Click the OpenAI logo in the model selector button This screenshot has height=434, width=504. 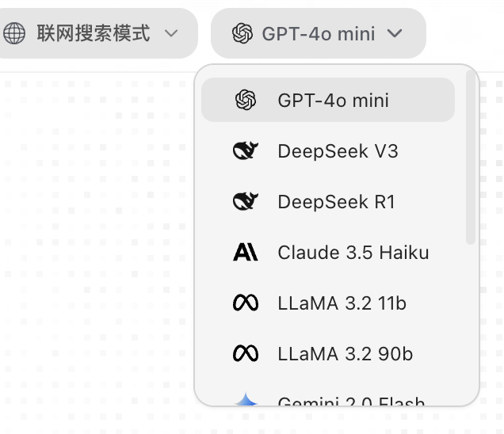coord(242,33)
